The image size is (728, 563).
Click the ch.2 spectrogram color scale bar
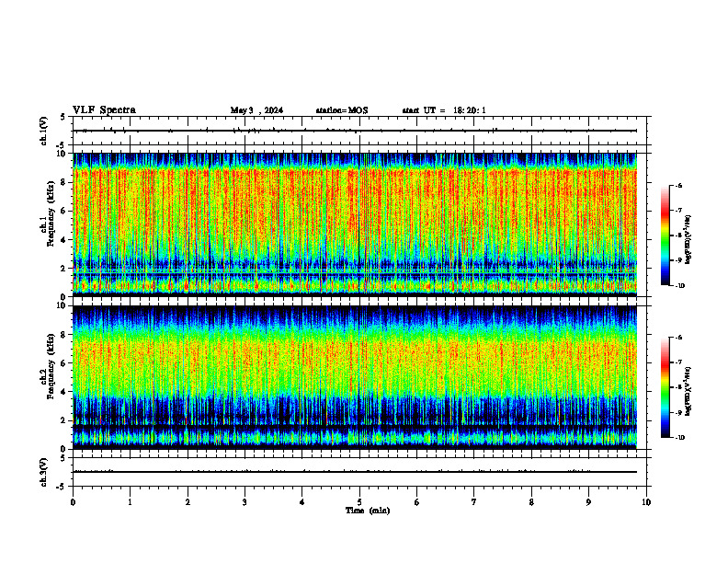coord(665,387)
